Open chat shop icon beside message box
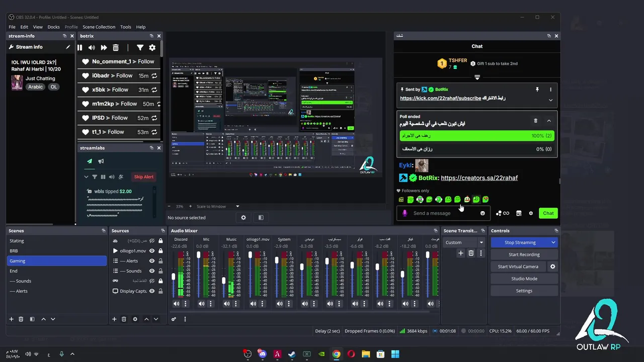 [x=519, y=213]
